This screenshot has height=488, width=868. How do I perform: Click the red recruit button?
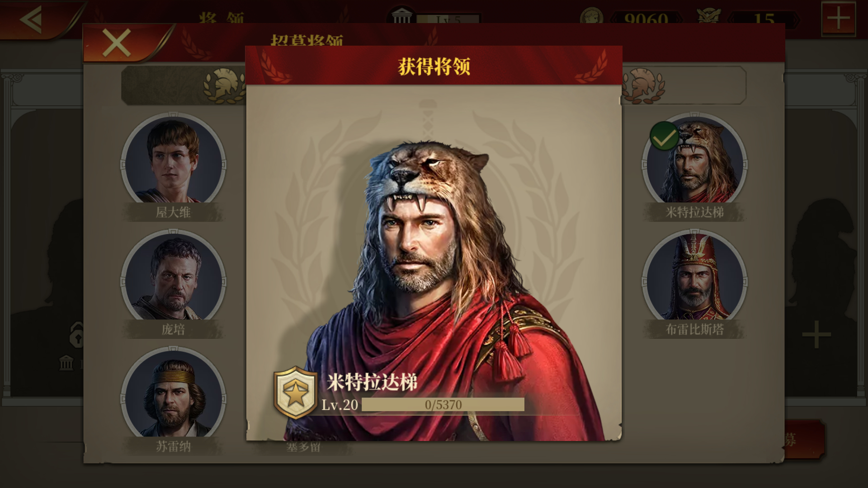pyautogui.click(x=803, y=440)
